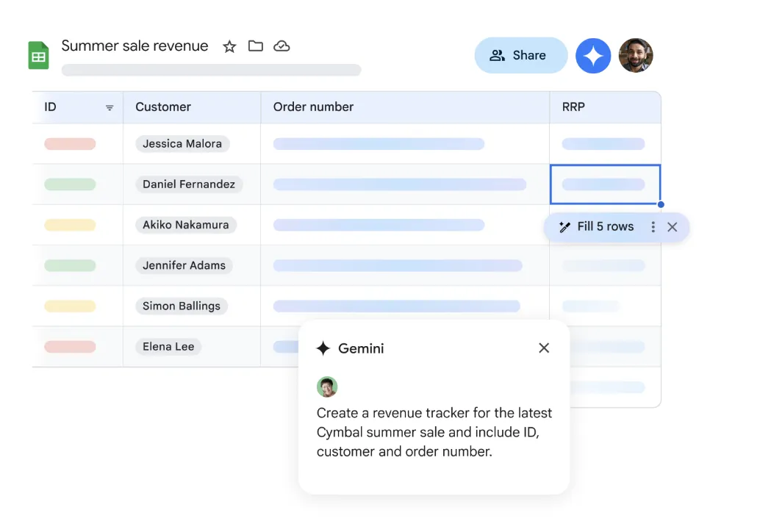
Task: Click the yellow ID pill in Simon Ballings row
Action: pyautogui.click(x=70, y=306)
